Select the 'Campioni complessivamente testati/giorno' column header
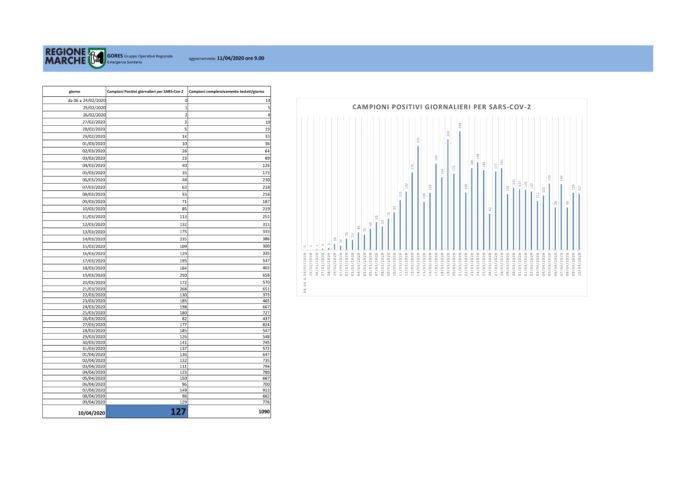696x492 pixels. pos(229,91)
